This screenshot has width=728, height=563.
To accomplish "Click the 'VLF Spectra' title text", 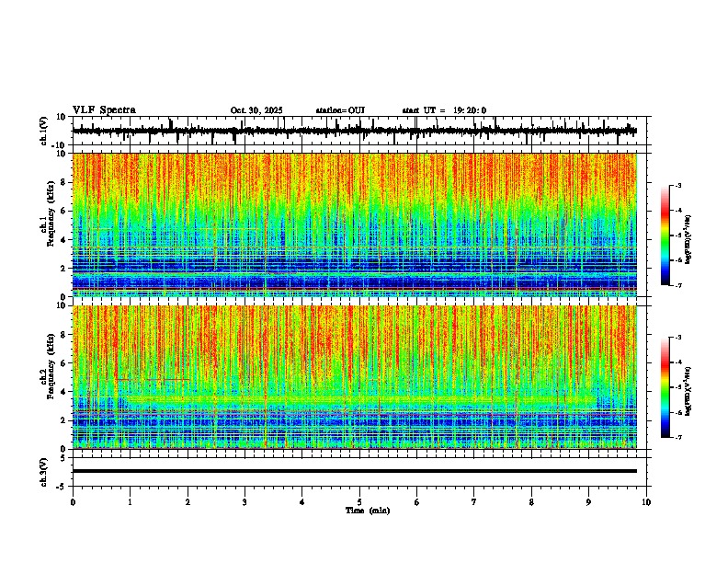I will pyautogui.click(x=104, y=110).
